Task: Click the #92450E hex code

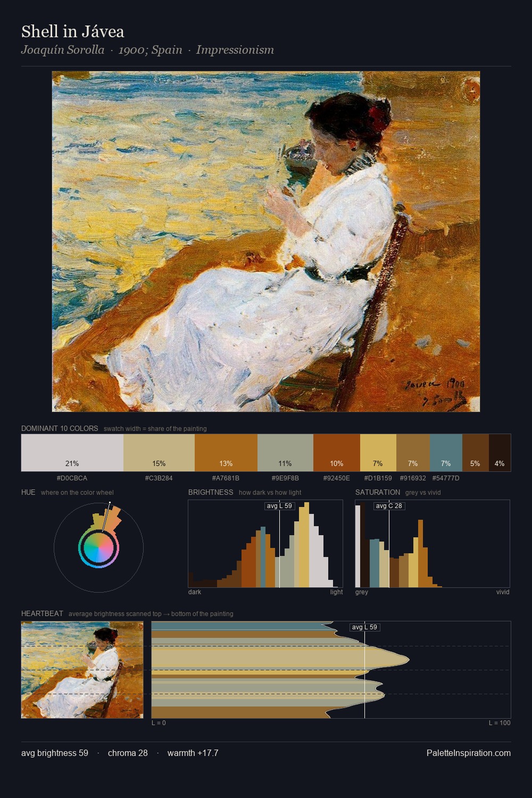Action: [x=337, y=478]
